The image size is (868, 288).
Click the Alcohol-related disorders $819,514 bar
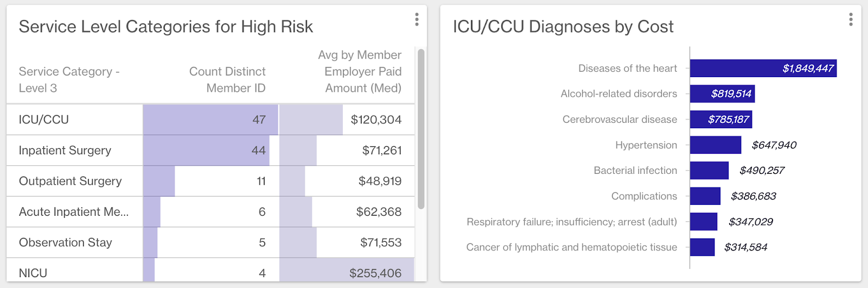coord(722,94)
